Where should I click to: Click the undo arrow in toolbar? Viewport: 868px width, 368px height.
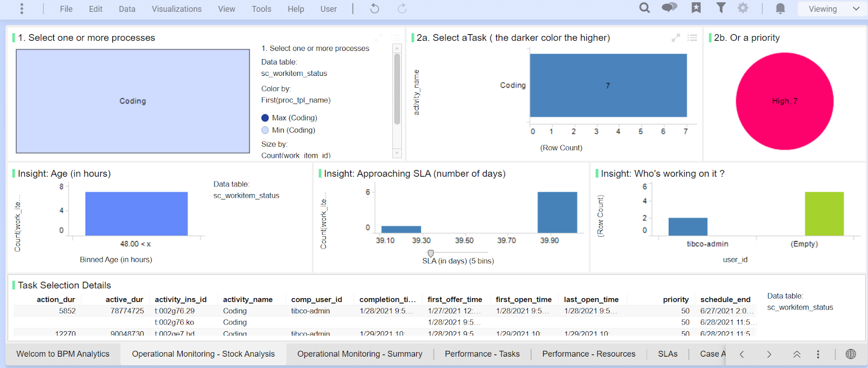click(x=374, y=9)
